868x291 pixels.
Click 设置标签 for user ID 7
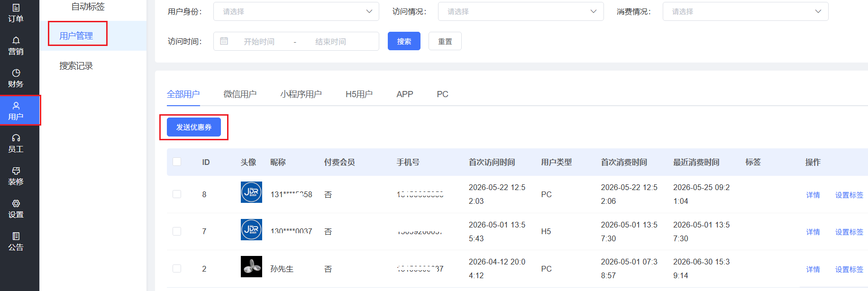tap(849, 232)
